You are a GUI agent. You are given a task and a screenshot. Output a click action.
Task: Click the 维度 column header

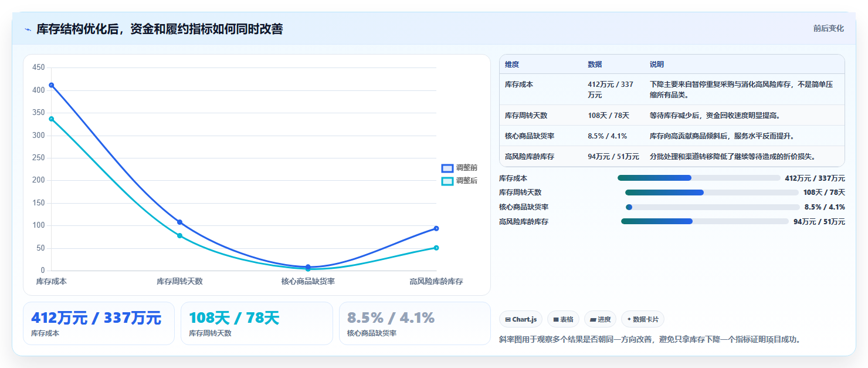click(x=512, y=65)
